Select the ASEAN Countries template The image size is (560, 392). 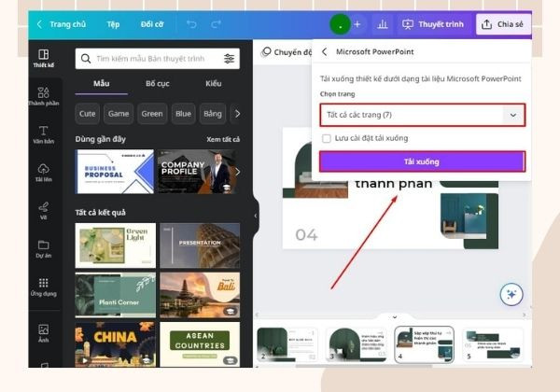pyautogui.click(x=200, y=344)
